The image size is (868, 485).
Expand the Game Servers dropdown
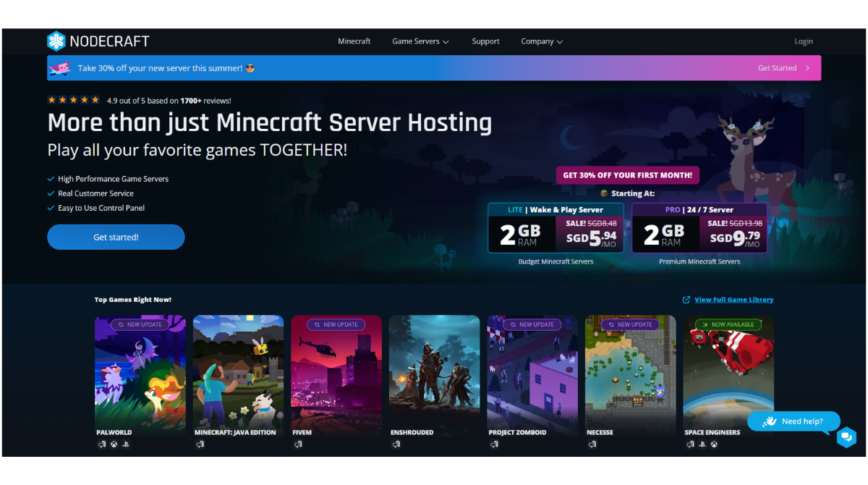[420, 41]
